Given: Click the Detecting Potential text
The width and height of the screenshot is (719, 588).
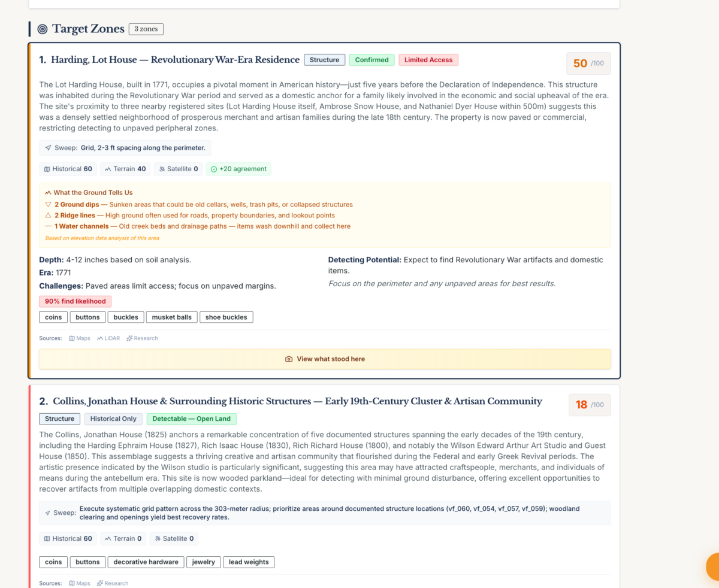Looking at the screenshot, I should pos(466,265).
